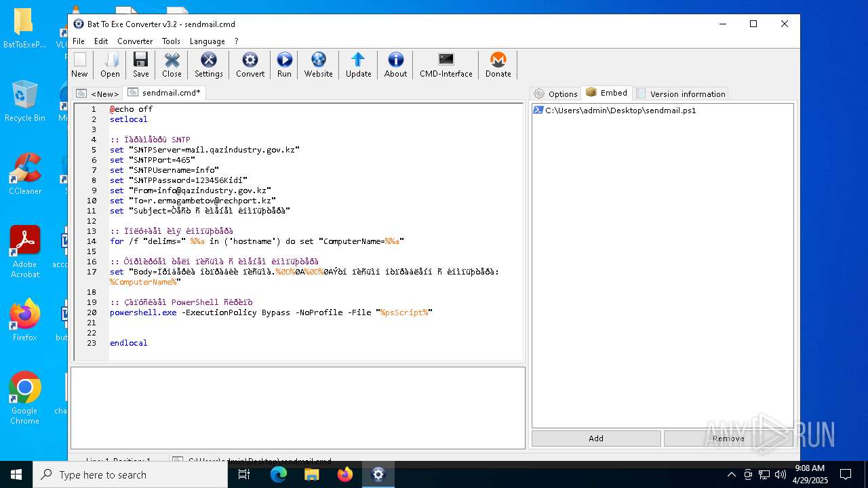The image size is (868, 488).
Task: Click the Remove button under embedded files
Action: pos(728,439)
